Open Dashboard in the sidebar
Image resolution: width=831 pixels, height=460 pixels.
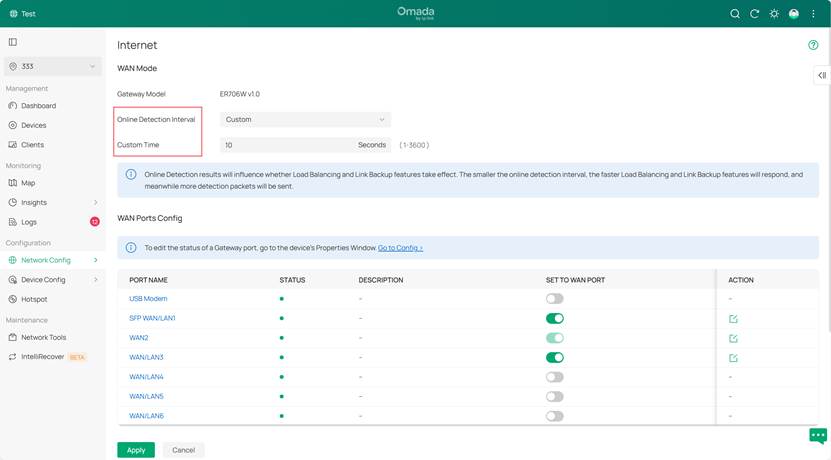[x=38, y=106]
